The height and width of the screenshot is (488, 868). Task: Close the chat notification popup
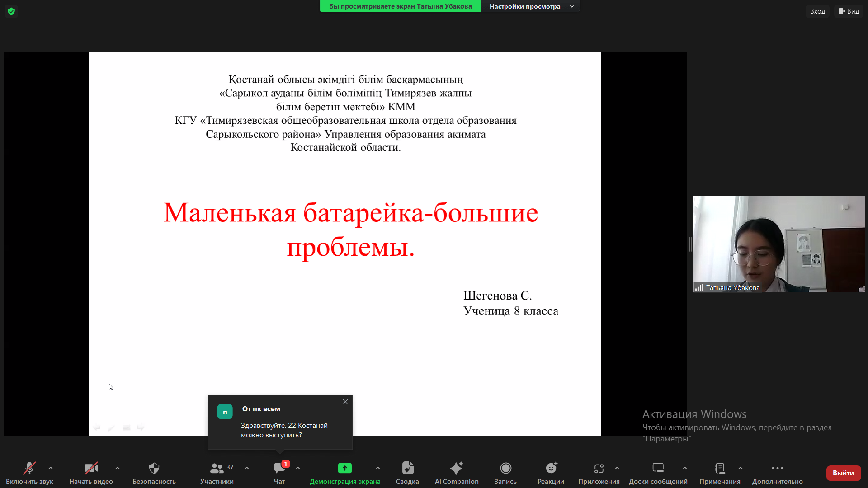pyautogui.click(x=345, y=402)
